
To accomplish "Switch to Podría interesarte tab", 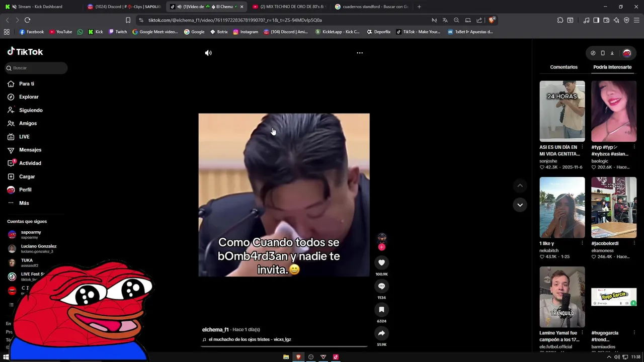I will coord(612,67).
